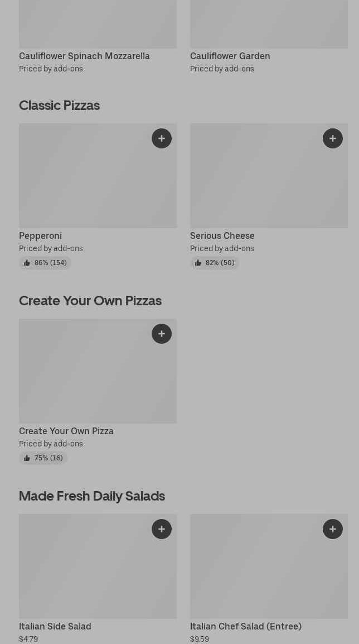
Task: Add Italian Side Salad with plus icon
Action: tap(162, 529)
